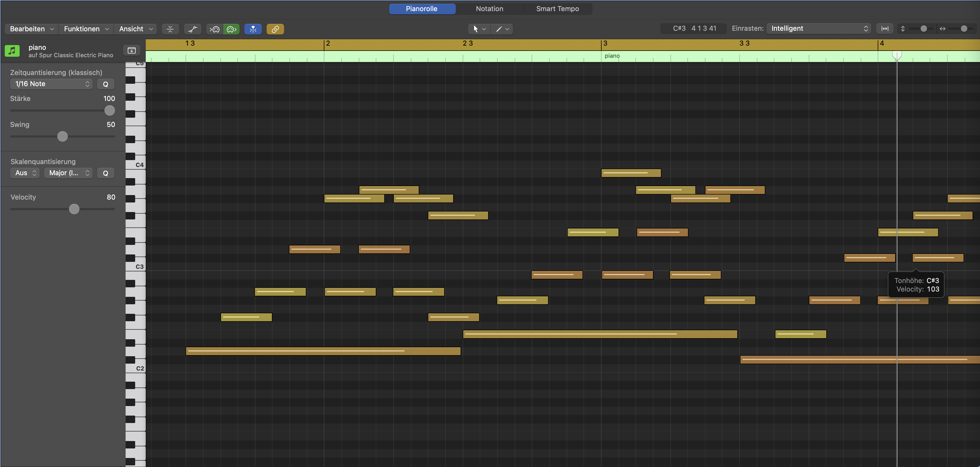
Task: Click the region download arrow icon
Action: (132, 50)
